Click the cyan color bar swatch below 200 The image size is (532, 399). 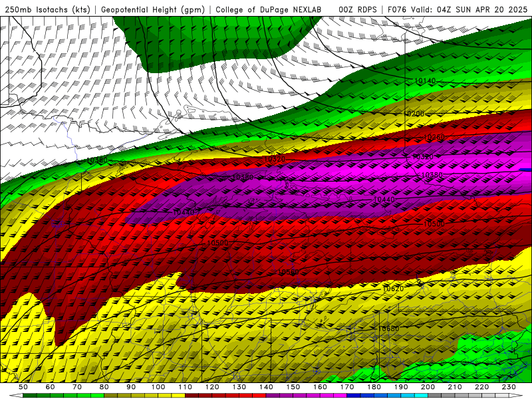[422, 396]
